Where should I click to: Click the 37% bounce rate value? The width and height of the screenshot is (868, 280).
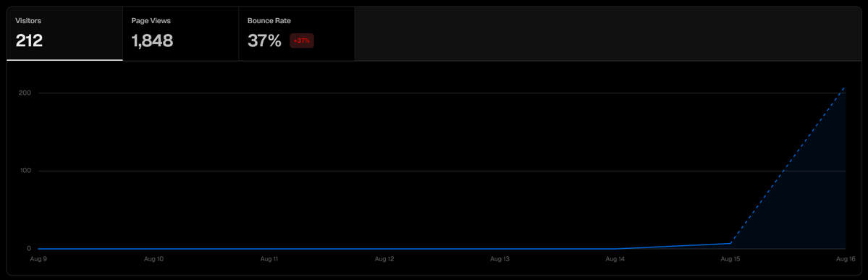(265, 41)
